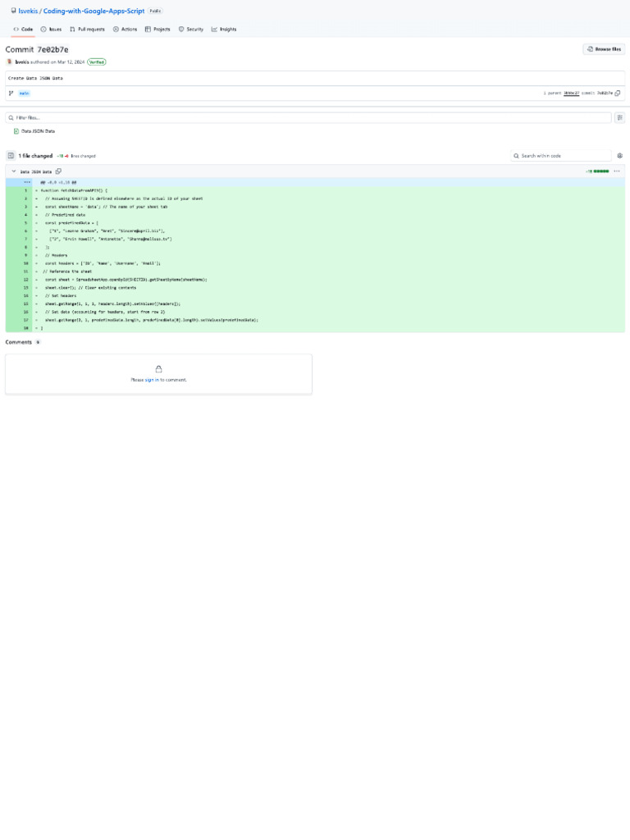Open the main branch label
This screenshot has width=630, height=840.
pos(24,94)
